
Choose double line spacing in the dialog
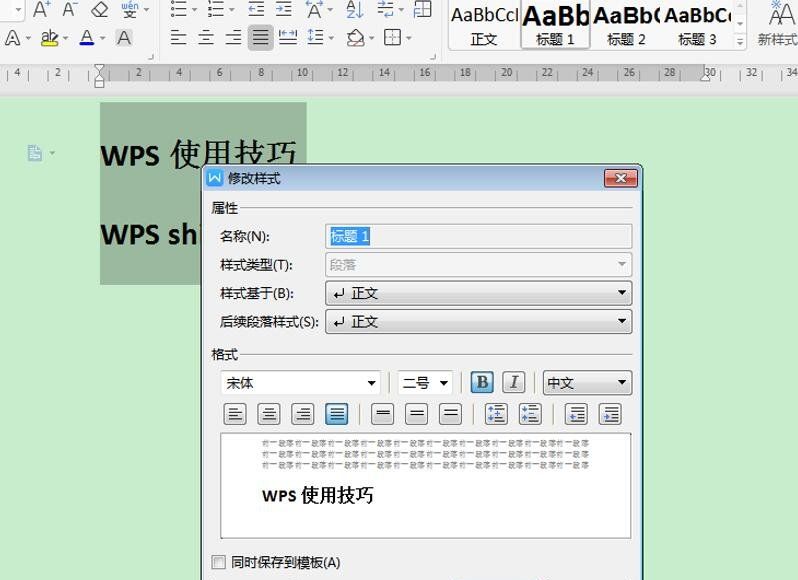pyautogui.click(x=450, y=414)
